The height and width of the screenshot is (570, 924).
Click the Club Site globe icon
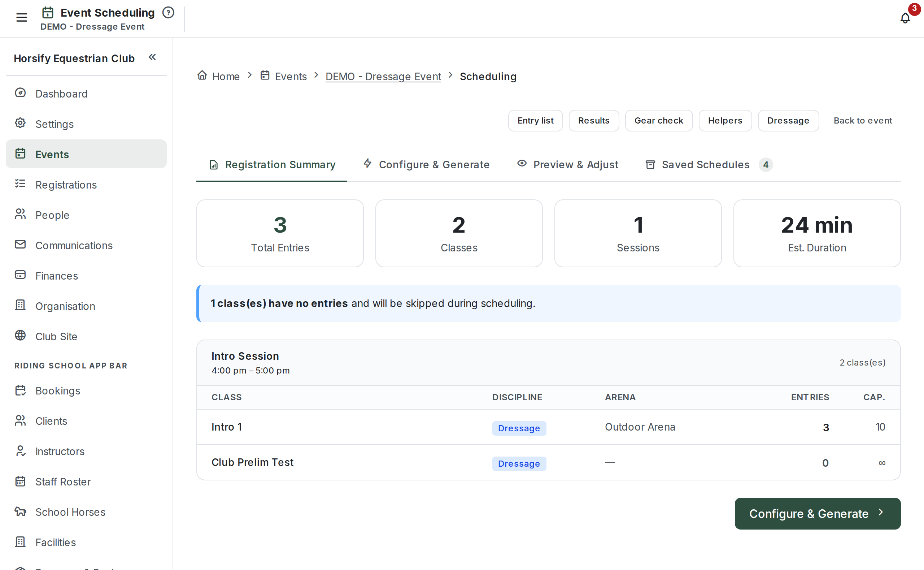20,336
